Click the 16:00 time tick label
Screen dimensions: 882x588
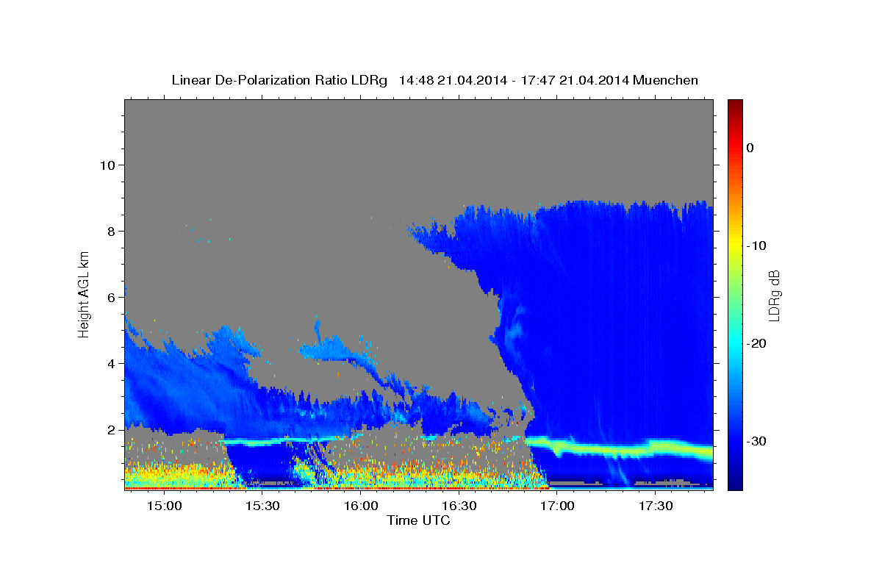point(361,506)
